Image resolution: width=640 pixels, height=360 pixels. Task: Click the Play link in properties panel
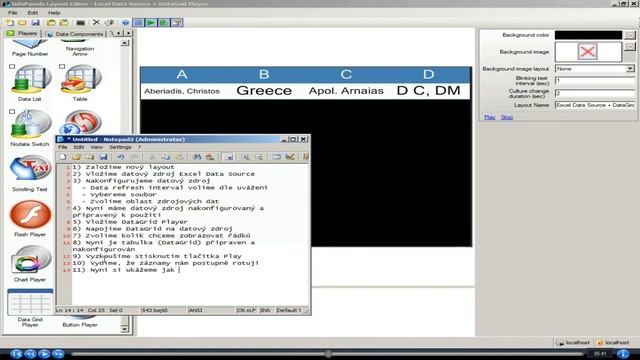point(489,117)
